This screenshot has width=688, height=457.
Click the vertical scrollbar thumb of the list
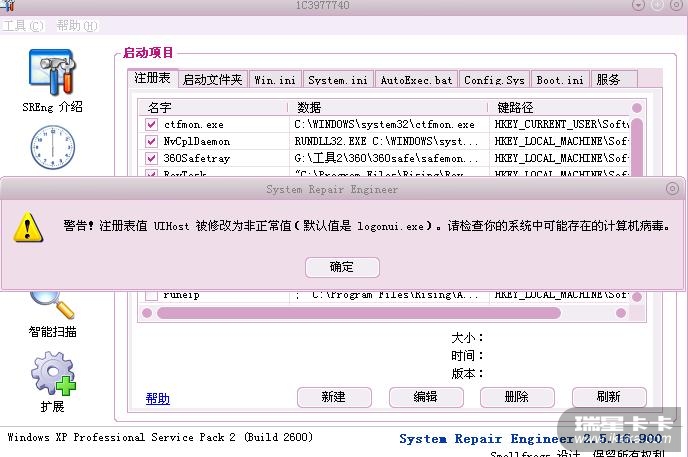637,147
